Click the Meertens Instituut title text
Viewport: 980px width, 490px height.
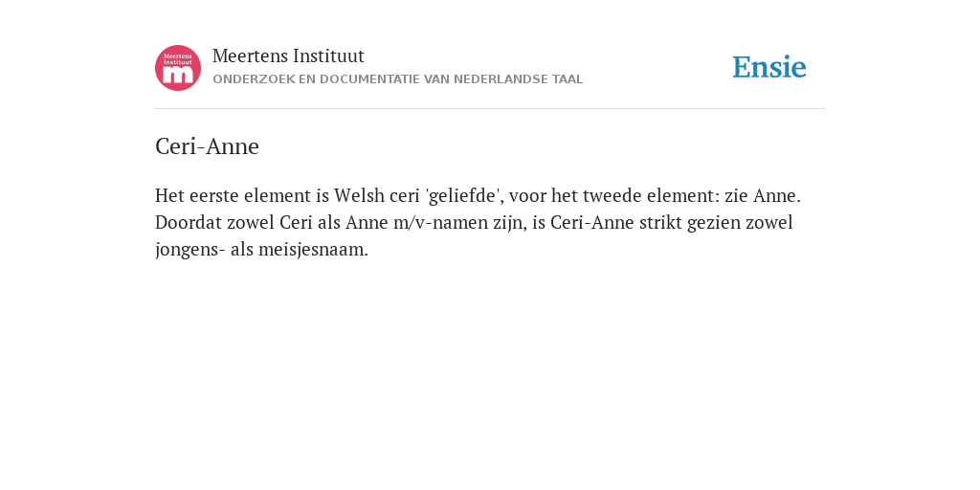288,56
